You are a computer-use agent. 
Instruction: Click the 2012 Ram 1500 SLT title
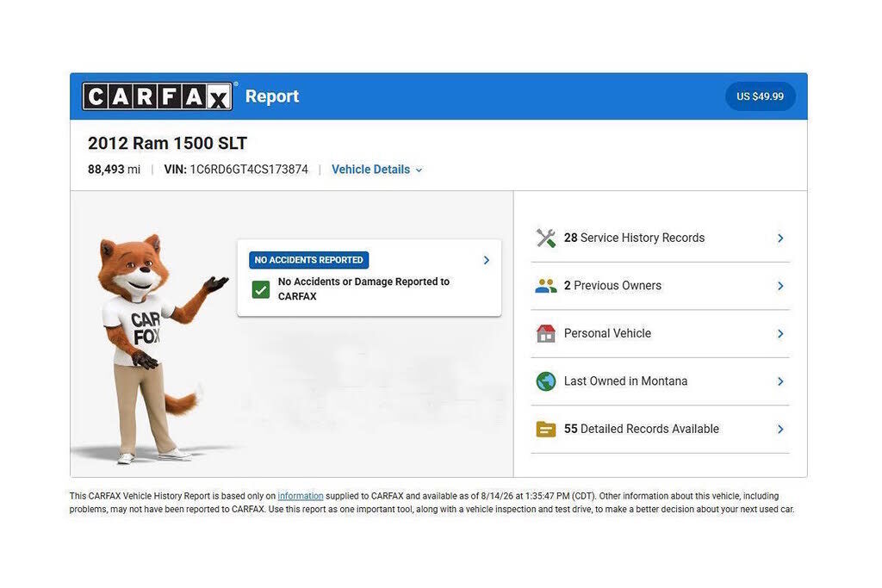click(x=168, y=143)
